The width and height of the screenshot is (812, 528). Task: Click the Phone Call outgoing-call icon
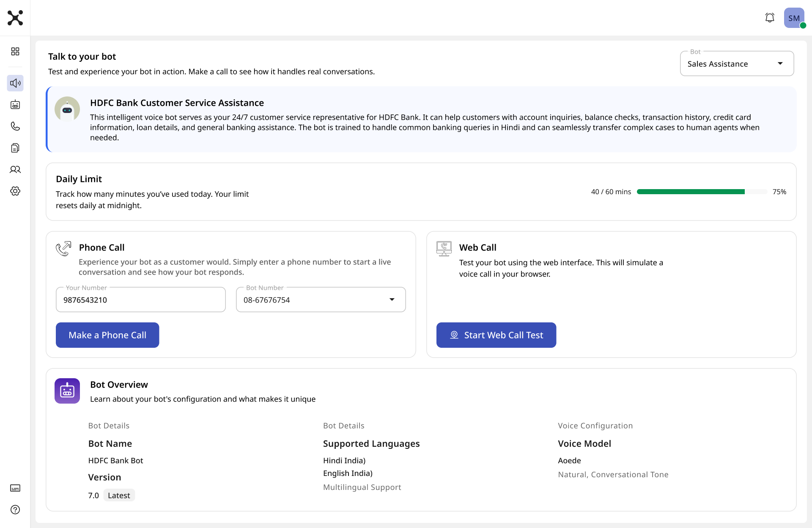click(x=63, y=248)
